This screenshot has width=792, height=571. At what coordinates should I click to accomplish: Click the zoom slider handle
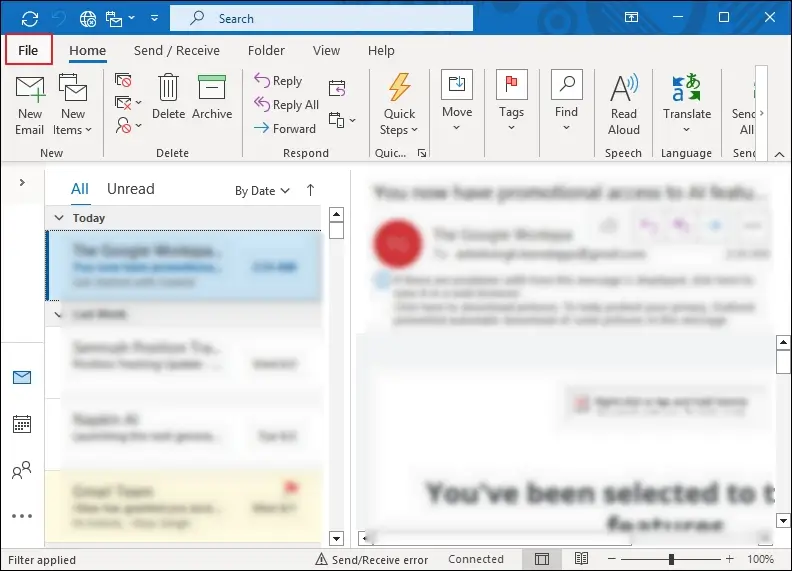tap(671, 559)
